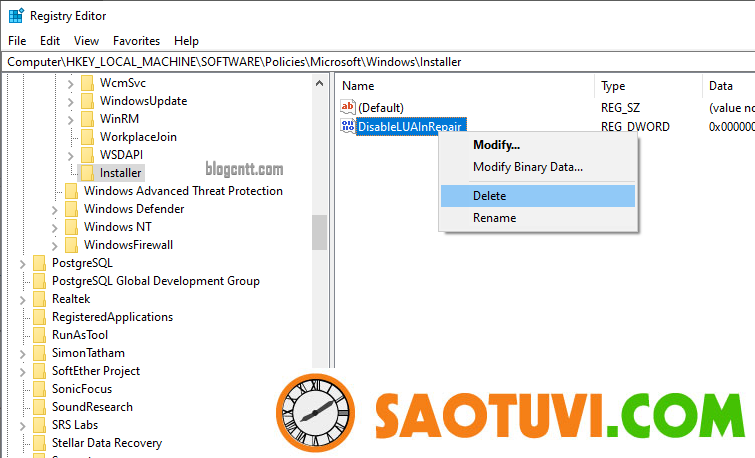755x458 pixels.
Task: Click the tree pane scrollbar thumb
Action: 319,232
